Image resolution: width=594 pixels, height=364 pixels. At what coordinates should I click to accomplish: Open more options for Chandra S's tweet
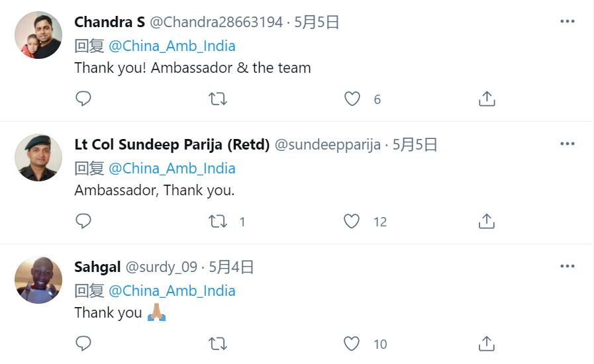point(568,21)
